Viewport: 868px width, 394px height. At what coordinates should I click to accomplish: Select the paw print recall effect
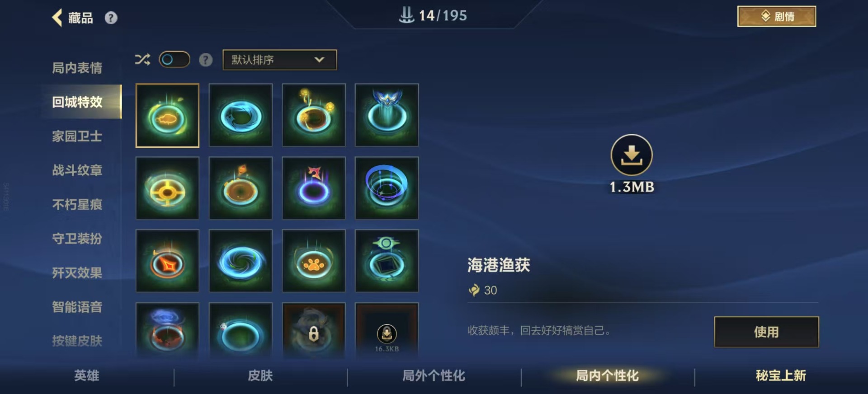(314, 261)
